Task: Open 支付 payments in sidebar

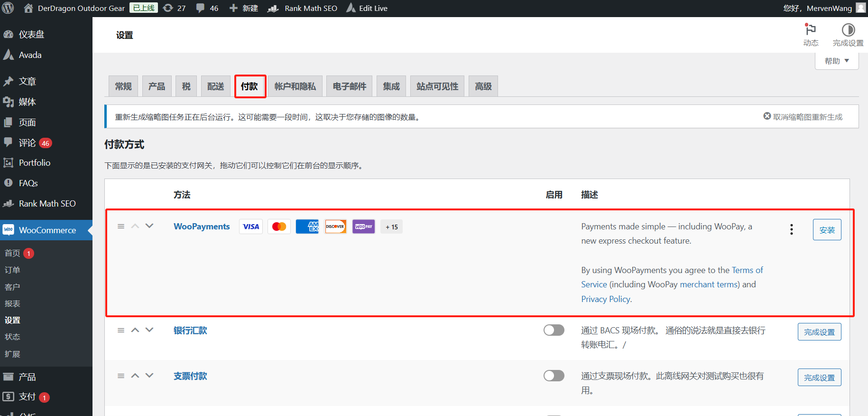Action: pyautogui.click(x=46, y=397)
